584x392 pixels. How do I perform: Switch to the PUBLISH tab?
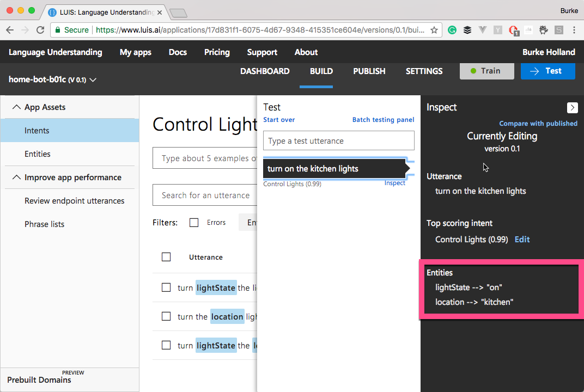(x=369, y=71)
